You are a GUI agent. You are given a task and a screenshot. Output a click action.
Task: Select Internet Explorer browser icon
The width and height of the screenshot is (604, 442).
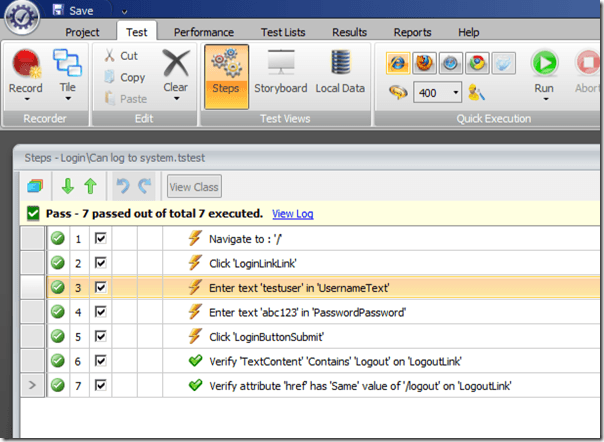click(396, 64)
